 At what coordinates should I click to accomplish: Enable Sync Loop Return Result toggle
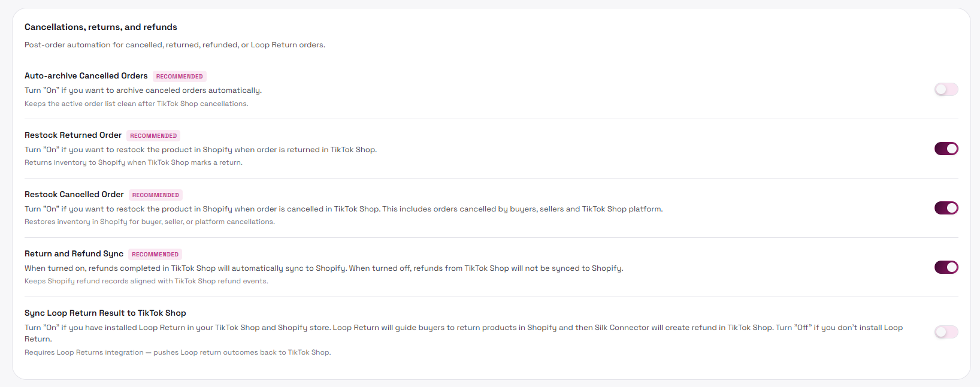click(946, 332)
